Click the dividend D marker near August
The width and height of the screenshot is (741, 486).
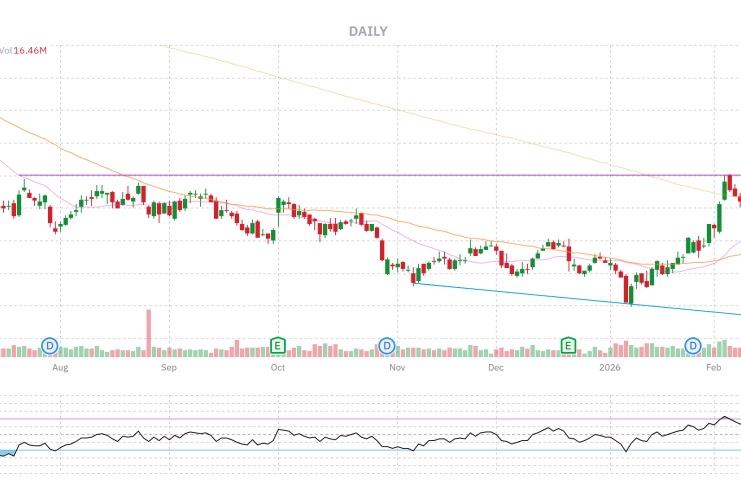[50, 346]
